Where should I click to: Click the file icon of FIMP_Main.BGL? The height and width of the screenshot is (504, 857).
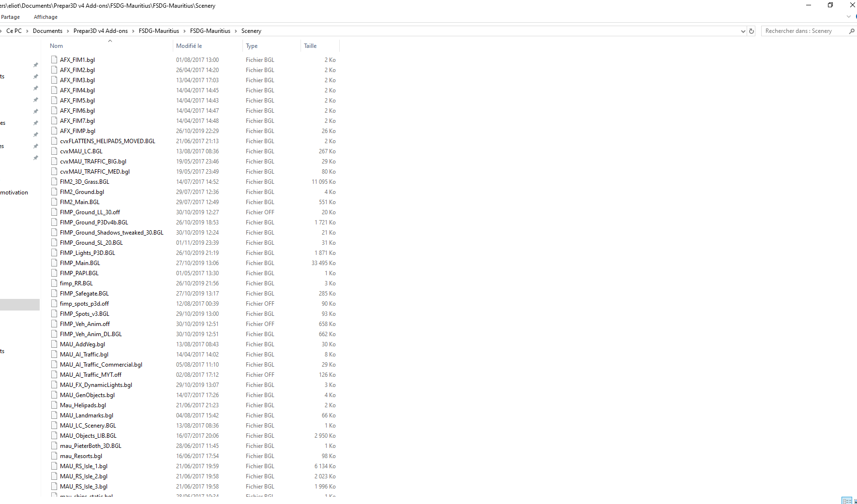coord(54,263)
